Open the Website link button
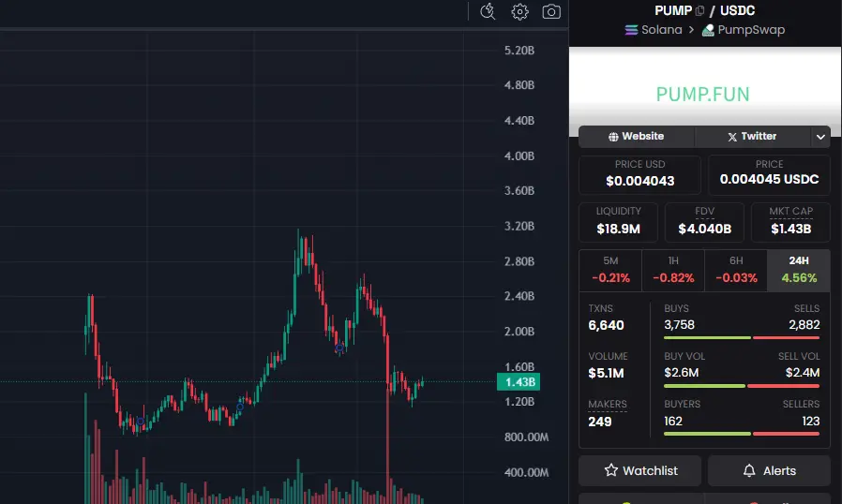The height and width of the screenshot is (504, 842). click(637, 137)
